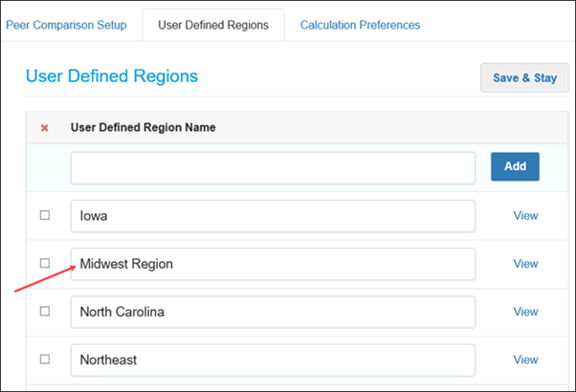Screen dimensions: 576x392
Task: Select the User Defined Regions tab
Action: point(213,25)
